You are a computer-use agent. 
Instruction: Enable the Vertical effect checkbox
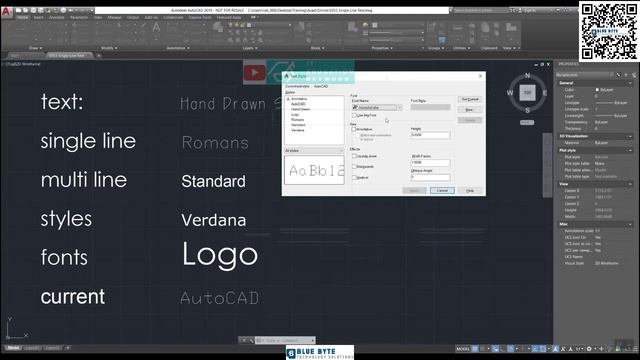coord(354,178)
